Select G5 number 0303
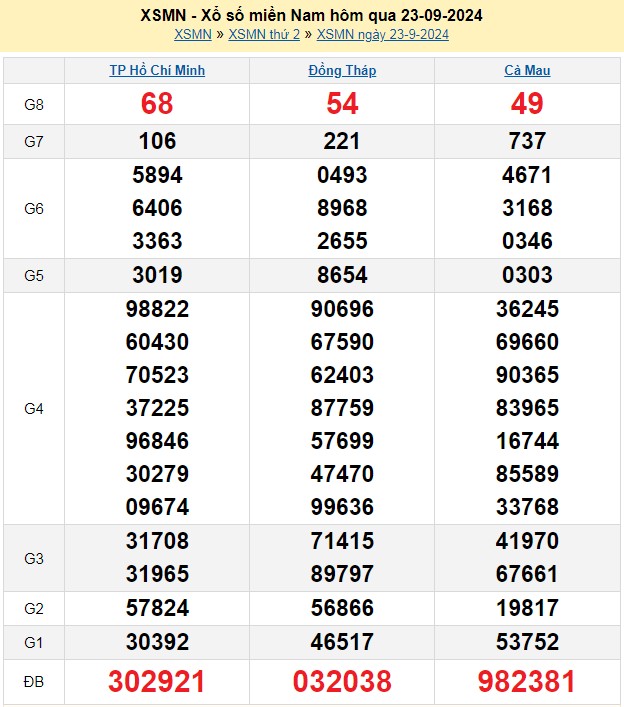The width and height of the screenshot is (624, 707). tap(527, 275)
